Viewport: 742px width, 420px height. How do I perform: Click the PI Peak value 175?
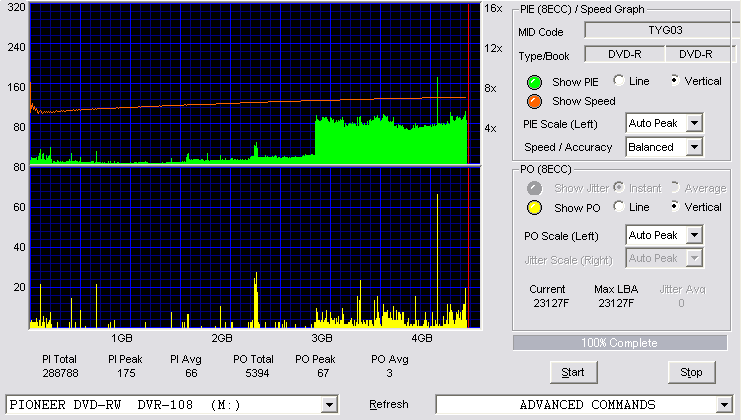(126, 374)
